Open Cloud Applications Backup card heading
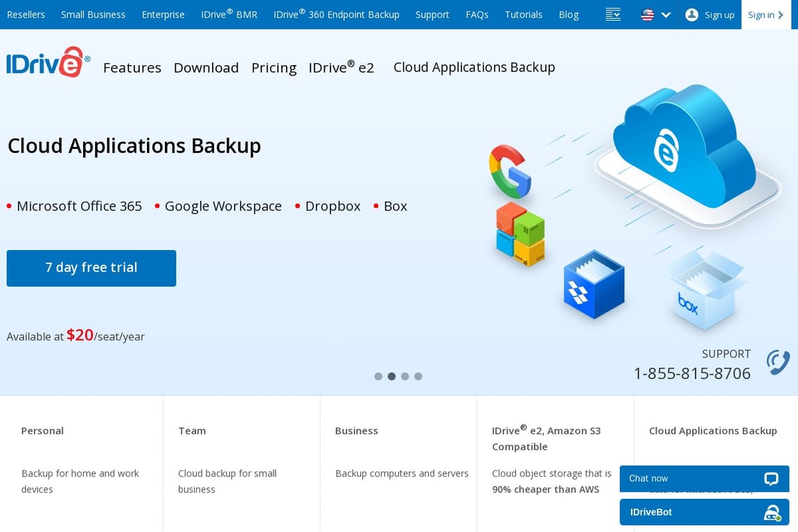 pyautogui.click(x=713, y=431)
